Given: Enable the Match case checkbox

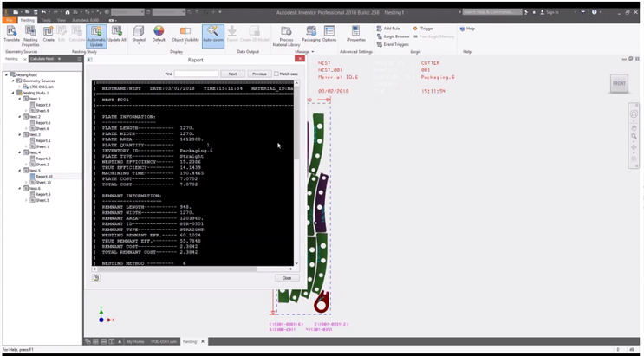Looking at the screenshot, I should coord(276,74).
